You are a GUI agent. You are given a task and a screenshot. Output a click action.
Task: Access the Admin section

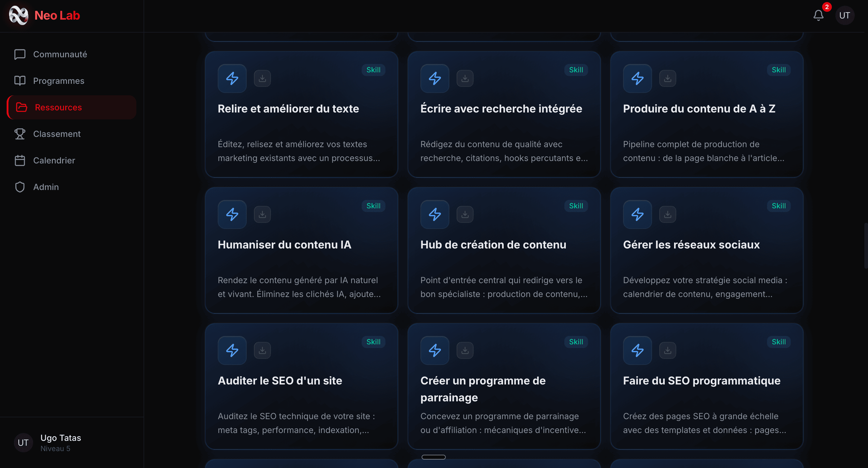pos(46,187)
